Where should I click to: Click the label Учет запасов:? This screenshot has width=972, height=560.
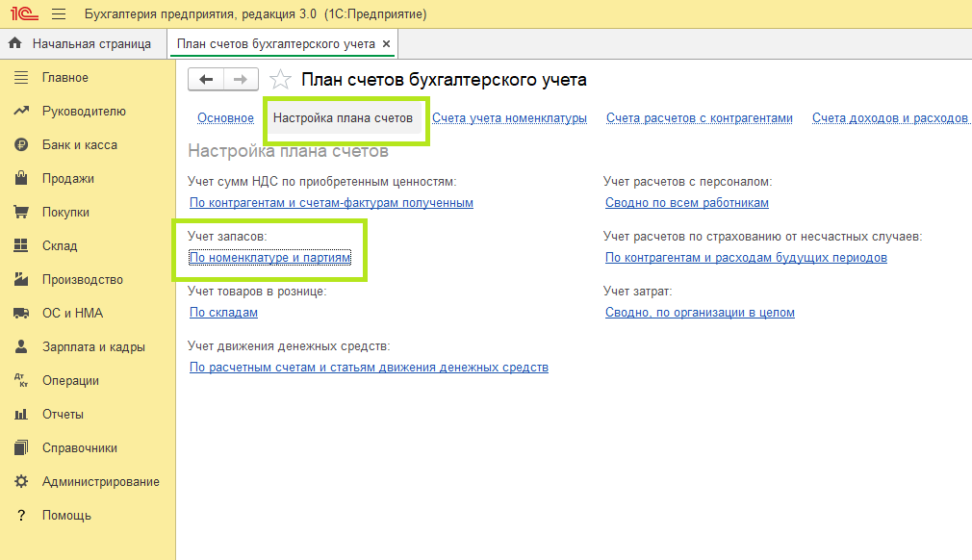(227, 236)
